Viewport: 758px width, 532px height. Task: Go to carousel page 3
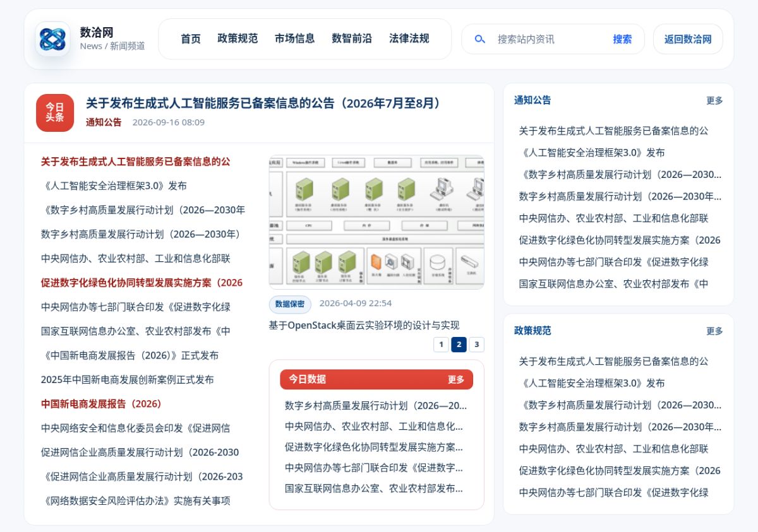[x=477, y=344]
